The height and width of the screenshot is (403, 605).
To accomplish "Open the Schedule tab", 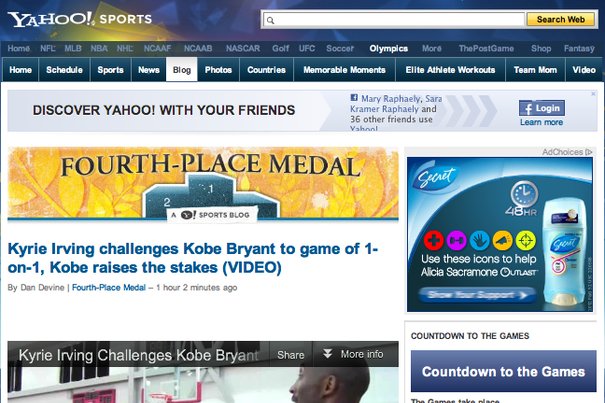I will point(64,70).
